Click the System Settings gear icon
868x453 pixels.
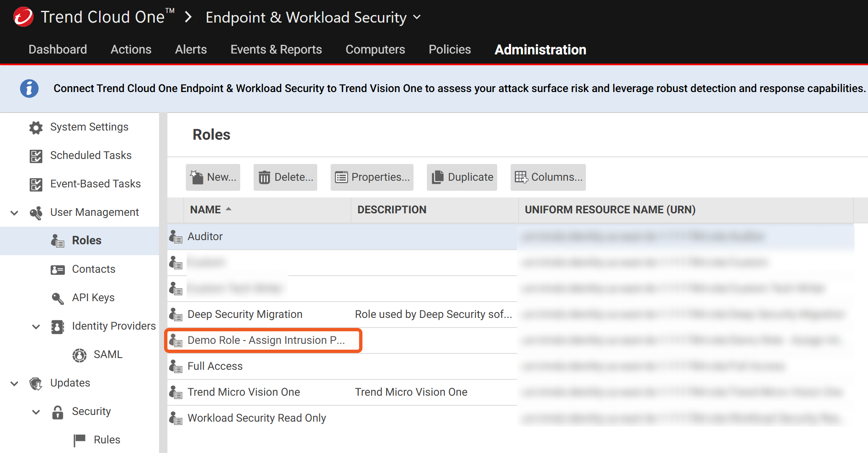[36, 127]
